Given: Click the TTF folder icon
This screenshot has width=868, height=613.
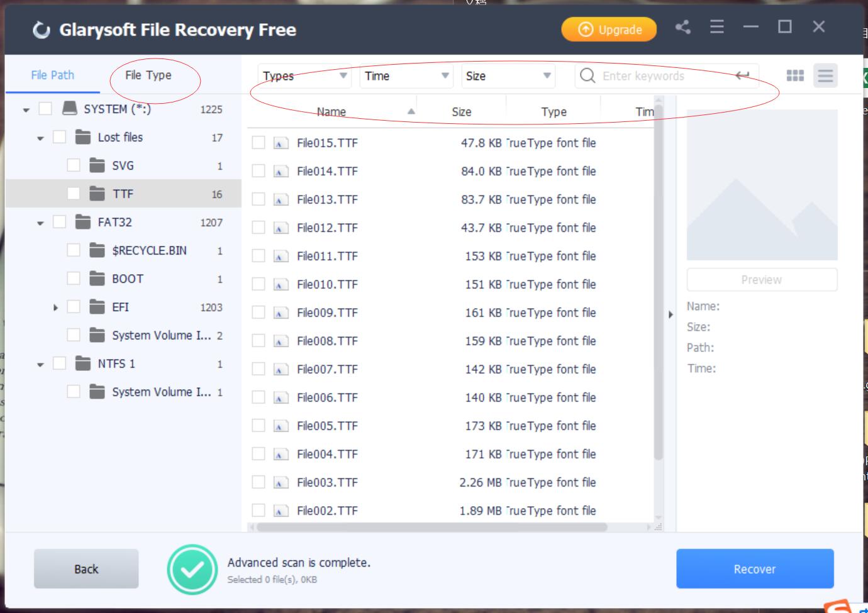Looking at the screenshot, I should [x=97, y=194].
